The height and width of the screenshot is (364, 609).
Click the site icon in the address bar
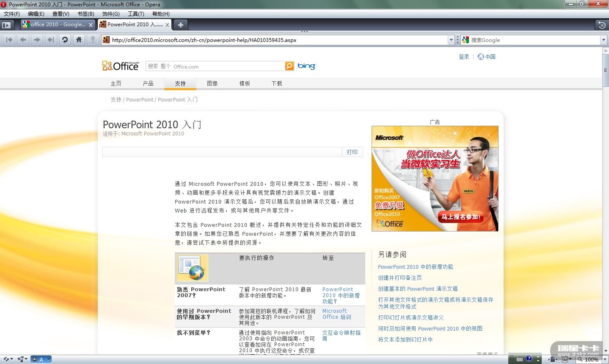(106, 40)
